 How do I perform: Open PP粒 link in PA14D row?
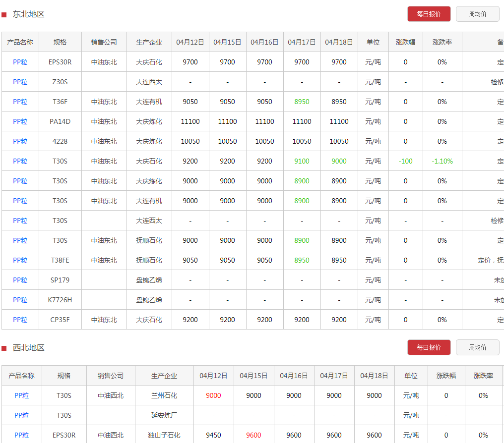coord(20,122)
